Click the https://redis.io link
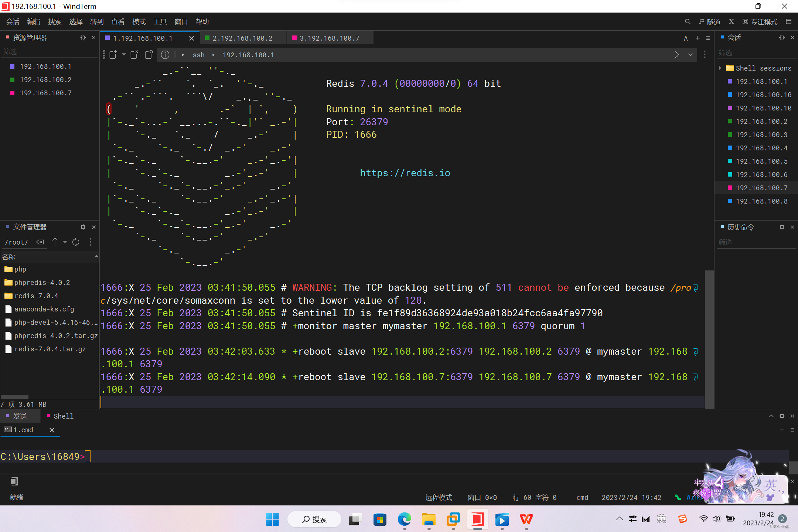 (405, 173)
